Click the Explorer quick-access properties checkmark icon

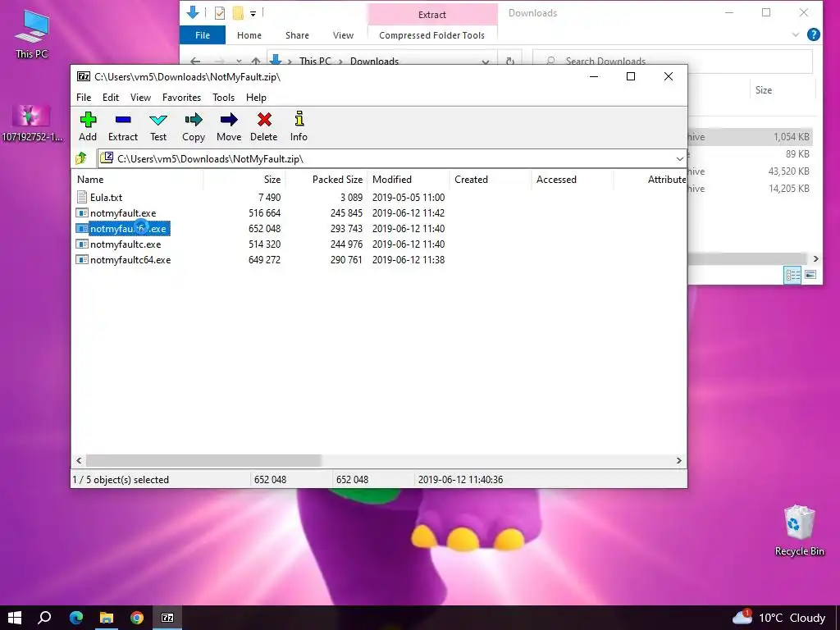pos(220,13)
